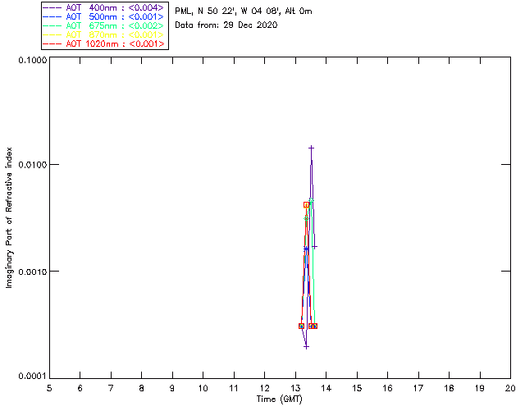Click the 13 tick label on the time axis

[295, 388]
